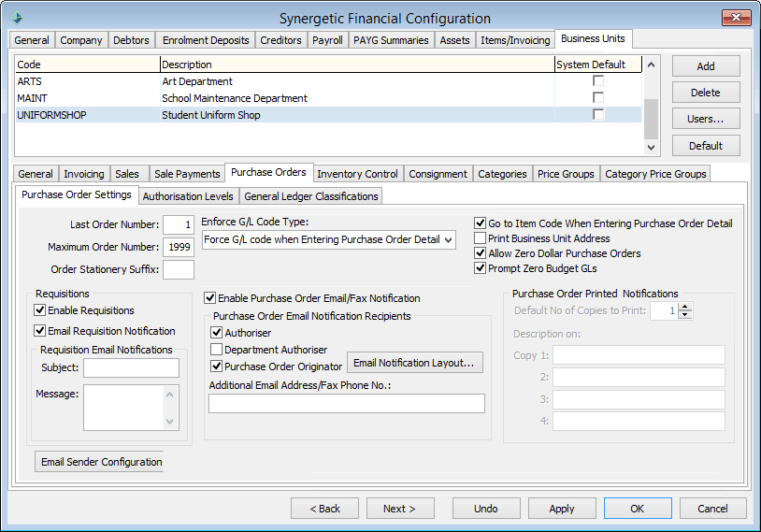
Task: Open General Ledger Classifications tab
Action: click(311, 196)
